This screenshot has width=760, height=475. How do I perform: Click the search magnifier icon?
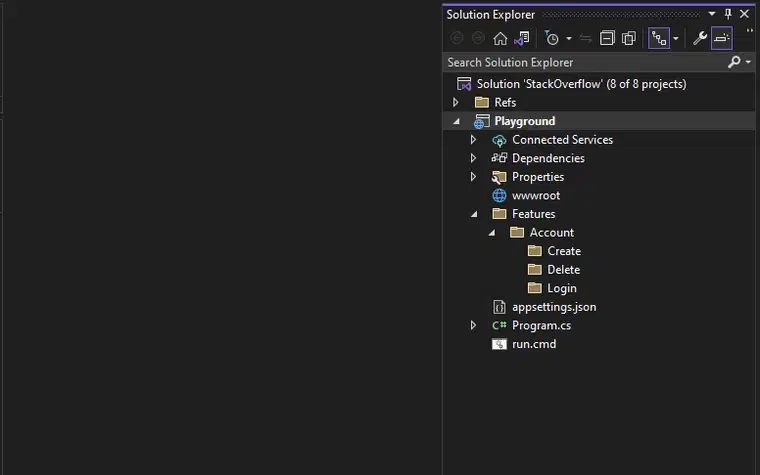tap(734, 62)
